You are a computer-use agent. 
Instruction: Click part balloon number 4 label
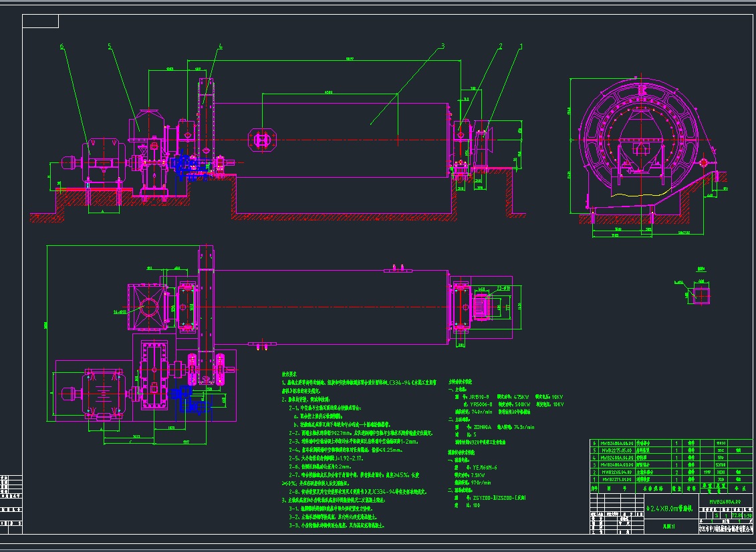[x=221, y=47]
